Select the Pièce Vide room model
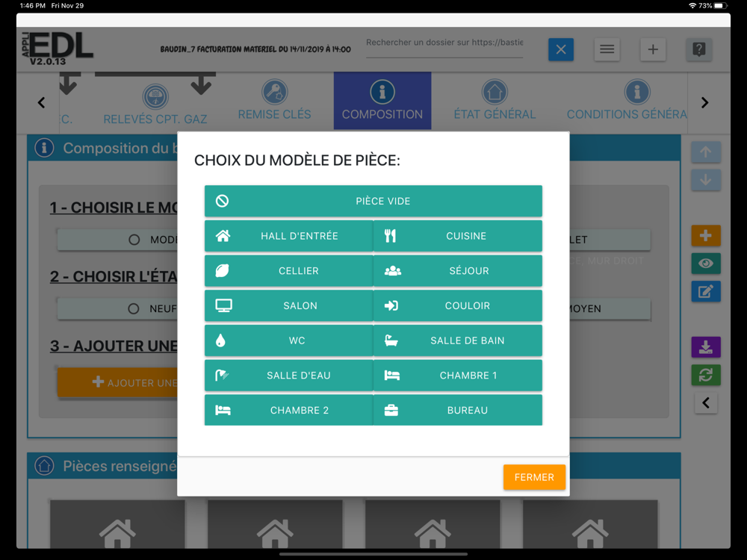747x560 pixels. 373,201
